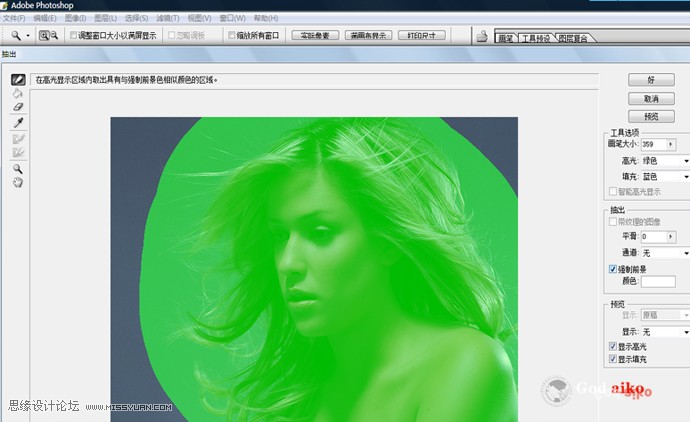The width and height of the screenshot is (690, 422).
Task: Click the zoom-out magnifier in options bar
Action: [54, 35]
